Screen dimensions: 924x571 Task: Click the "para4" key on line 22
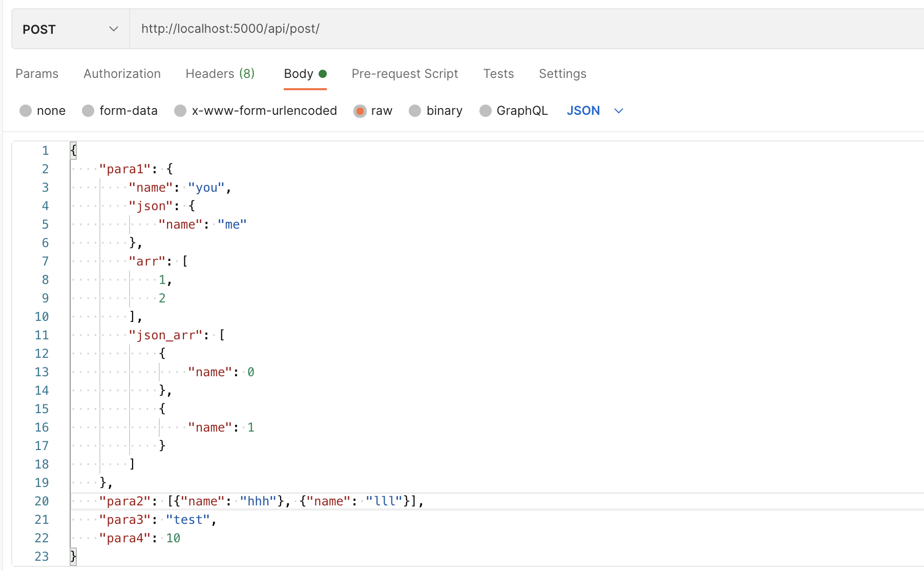click(125, 538)
